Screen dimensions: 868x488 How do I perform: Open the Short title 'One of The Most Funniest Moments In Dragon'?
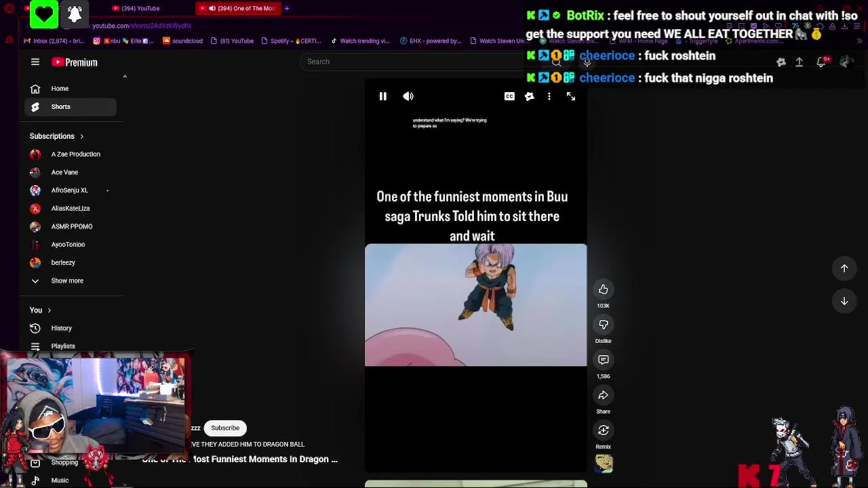[x=240, y=460]
